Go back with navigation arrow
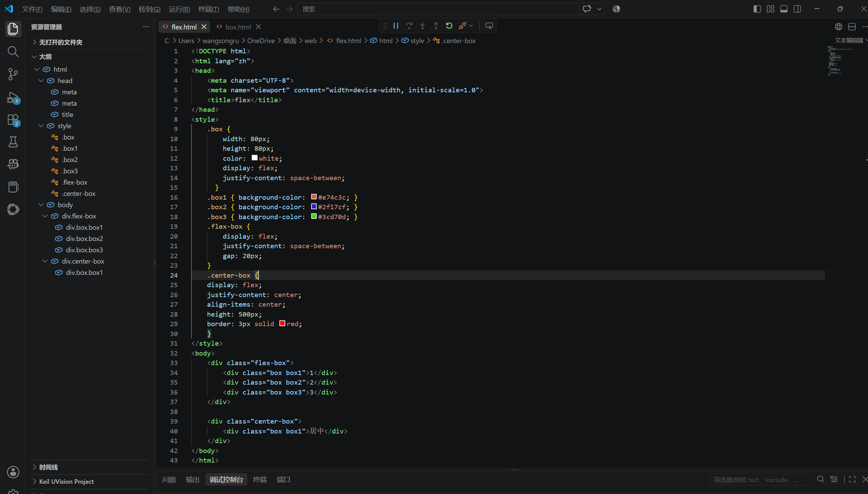This screenshot has height=494, width=868. (x=276, y=9)
